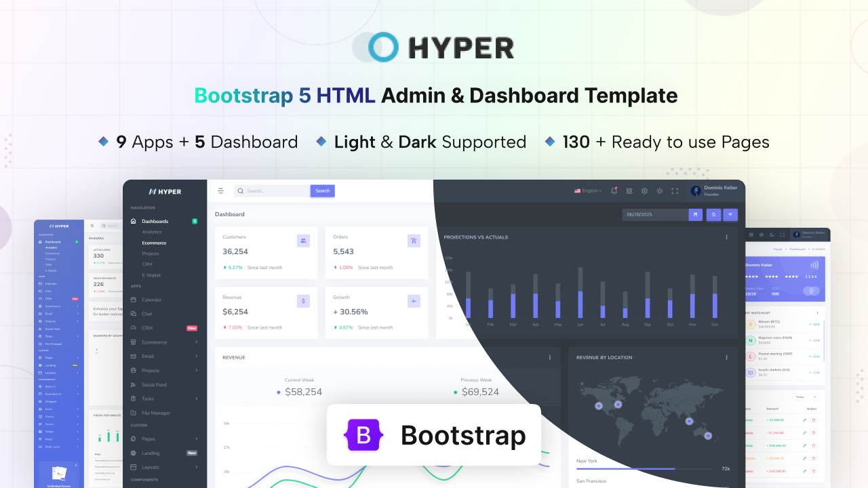Toggle the light/dark mode sun icon
Viewport: 868px width, 488px height.
(x=659, y=191)
